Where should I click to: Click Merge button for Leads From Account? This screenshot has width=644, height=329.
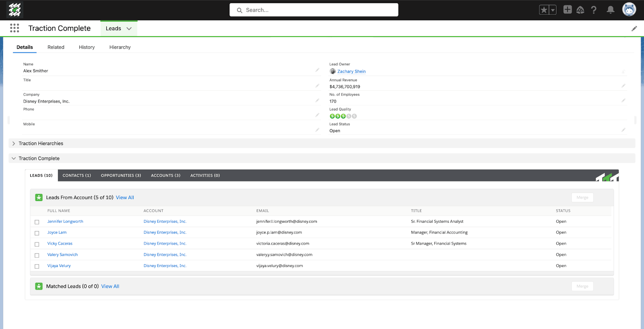[x=582, y=197]
